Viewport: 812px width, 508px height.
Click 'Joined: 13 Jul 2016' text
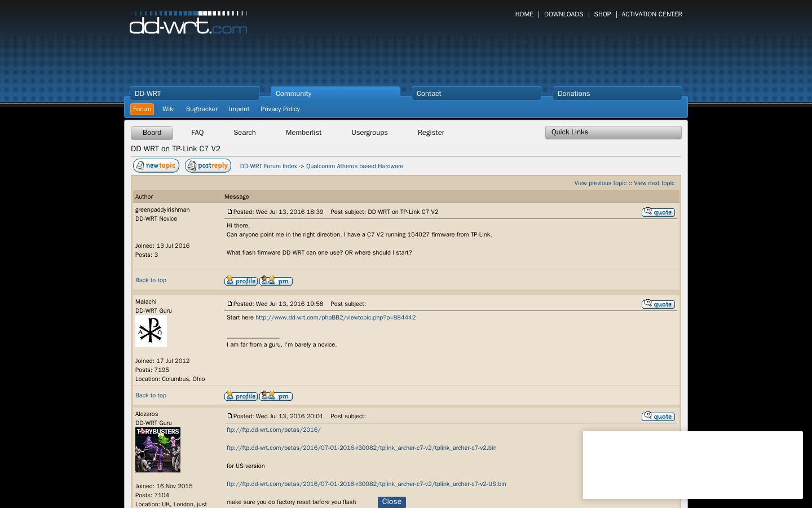(162, 246)
